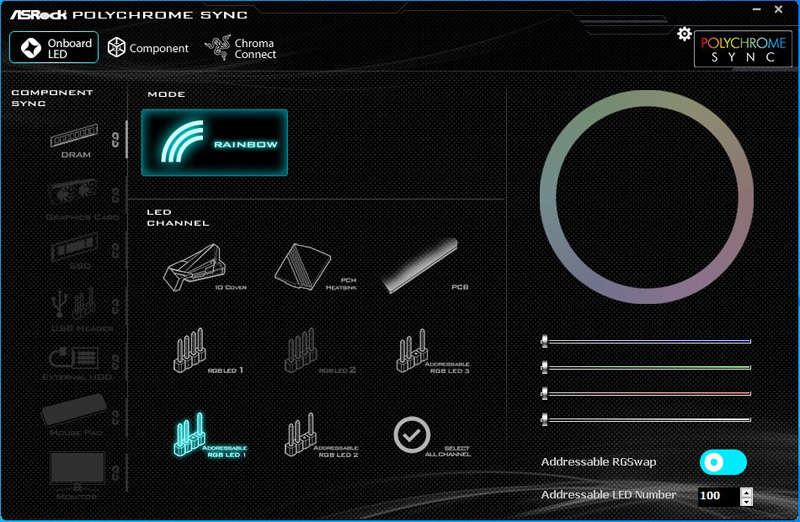Open the Component tab
This screenshot has width=800, height=522.
tap(148, 48)
